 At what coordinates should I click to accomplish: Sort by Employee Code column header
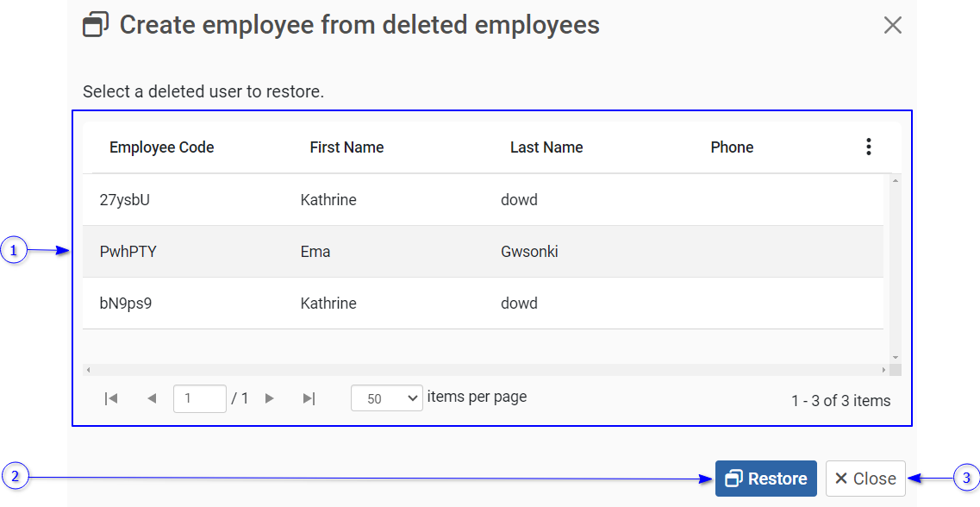[x=161, y=147]
